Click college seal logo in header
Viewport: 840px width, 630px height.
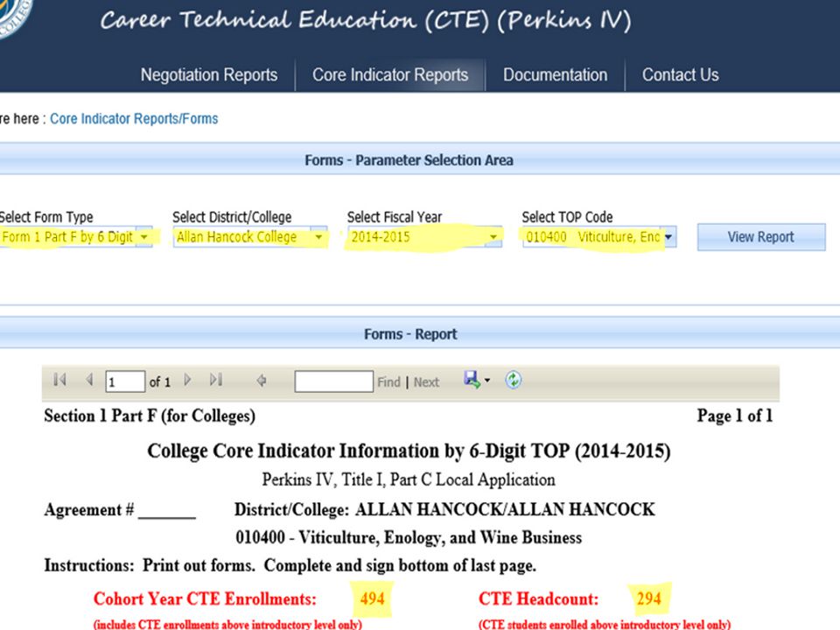point(13,17)
